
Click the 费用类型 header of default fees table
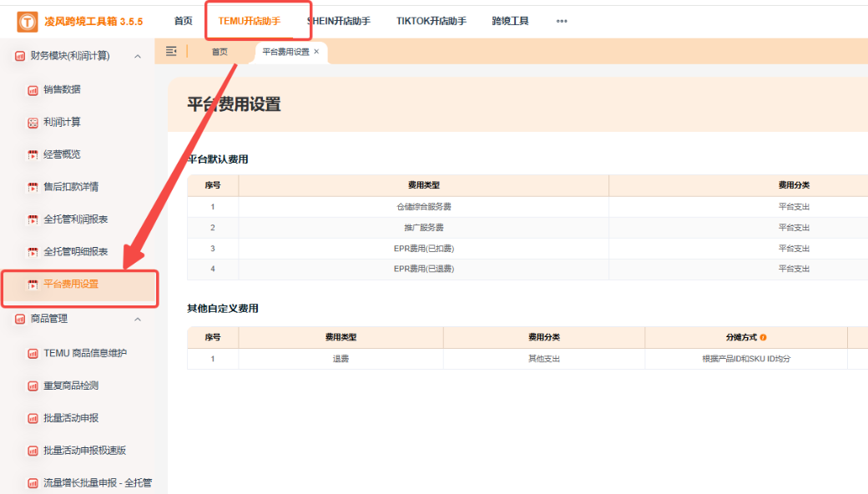point(423,185)
